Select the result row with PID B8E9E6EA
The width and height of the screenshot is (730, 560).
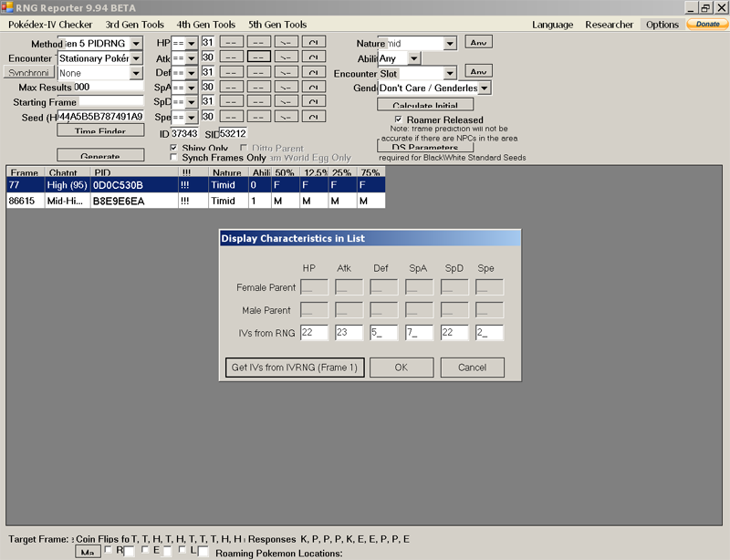(195, 201)
